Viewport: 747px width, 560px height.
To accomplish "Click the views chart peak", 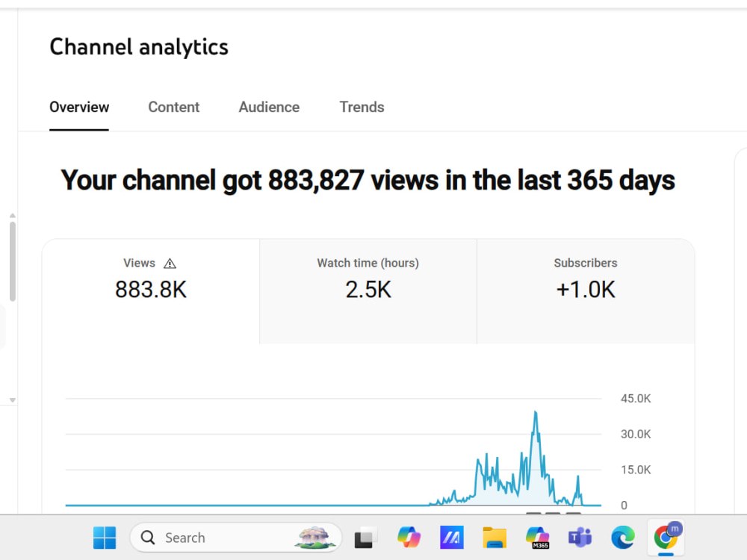I will point(536,413).
